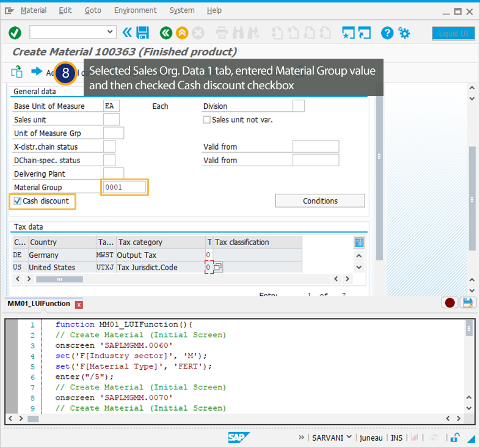Click the Find binoculars icon
Viewport: 480px width, 448px height.
tap(238, 33)
